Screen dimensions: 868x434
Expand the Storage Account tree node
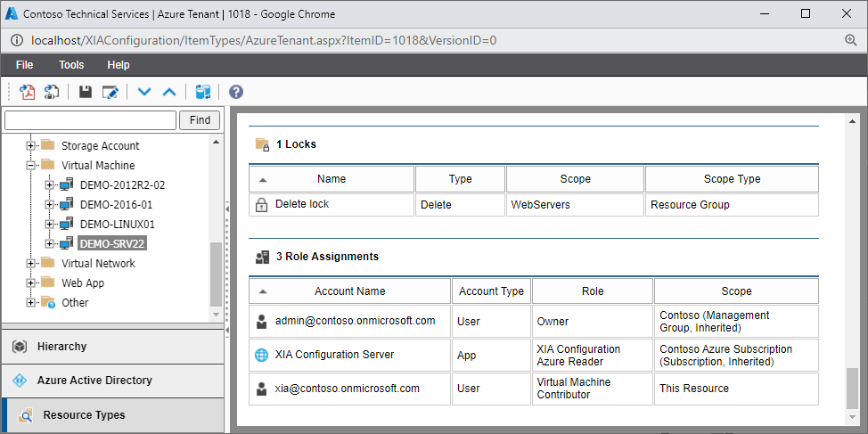(x=31, y=145)
